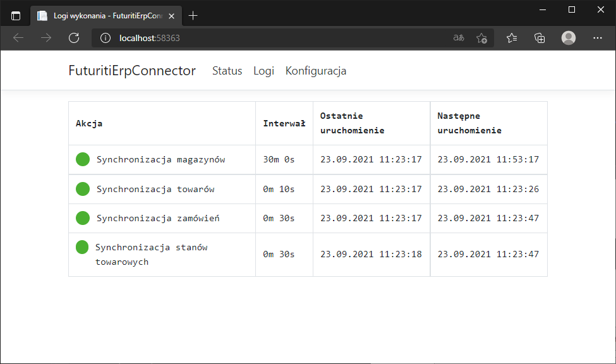The height and width of the screenshot is (364, 616).
Task: Open the translate page icon
Action: coord(459,38)
